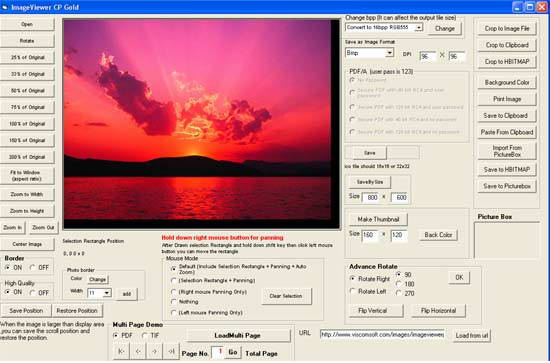This screenshot has height=363, width=550.
Task: Click Fit to Window (aspect ratio)
Action: [27, 176]
